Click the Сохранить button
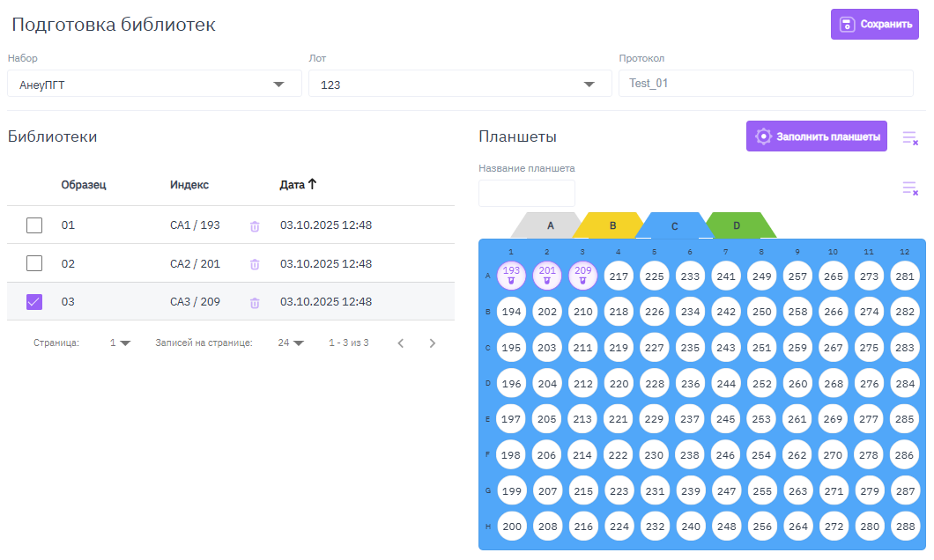934x560 pixels. point(874,25)
